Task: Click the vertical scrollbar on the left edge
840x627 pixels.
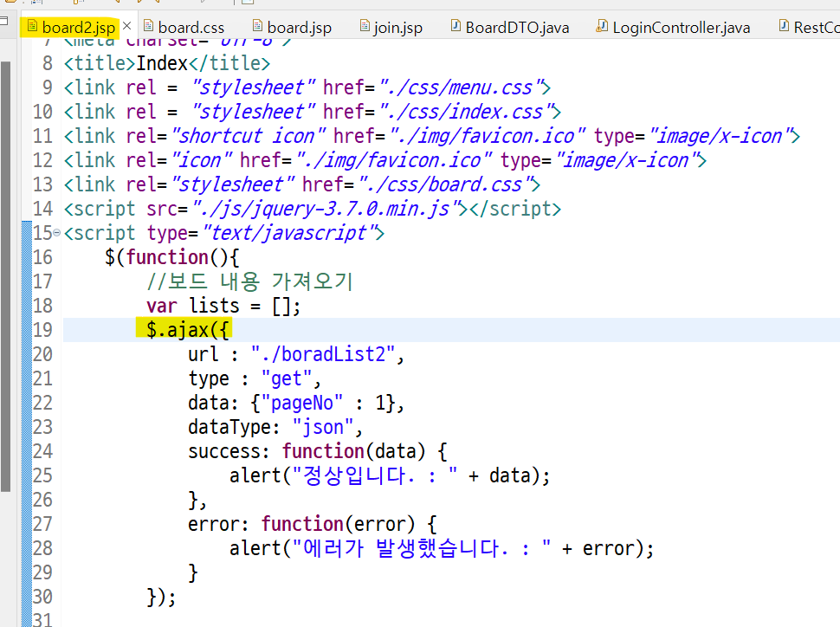Action: [5, 276]
